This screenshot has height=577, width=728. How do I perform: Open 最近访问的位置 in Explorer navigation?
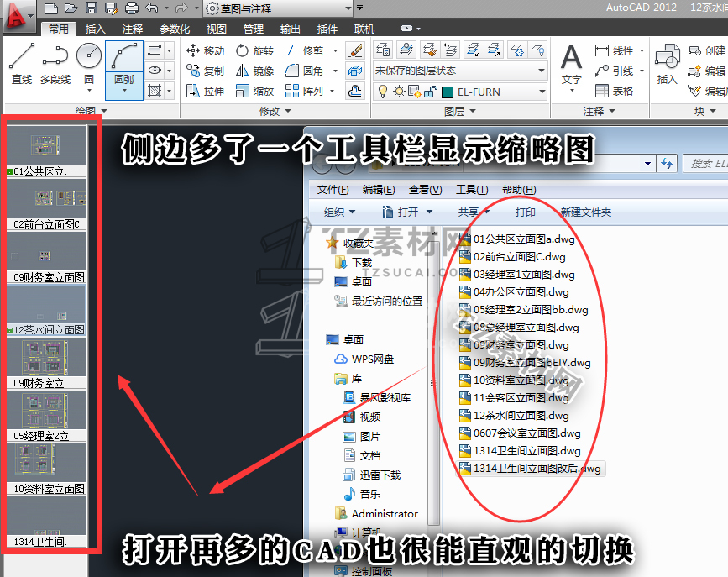tap(379, 301)
